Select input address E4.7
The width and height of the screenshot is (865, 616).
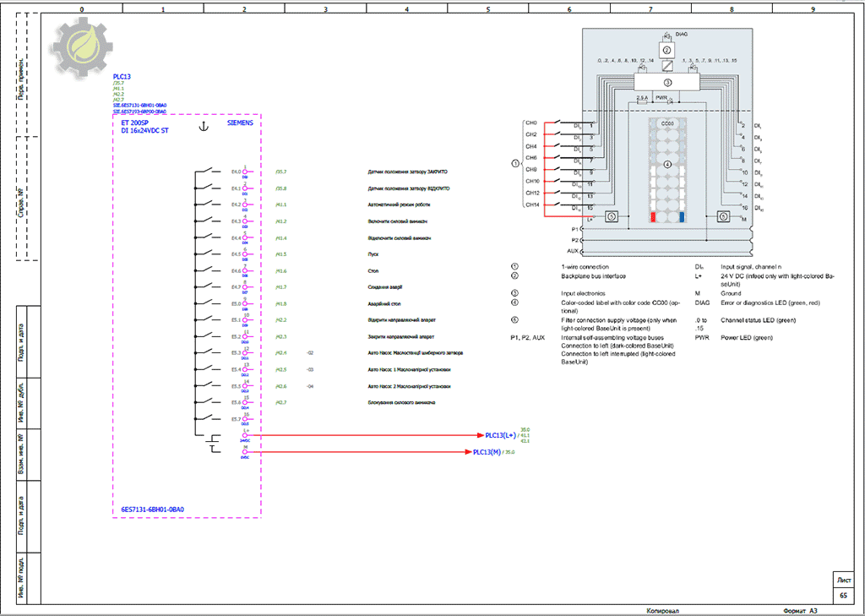(x=236, y=287)
